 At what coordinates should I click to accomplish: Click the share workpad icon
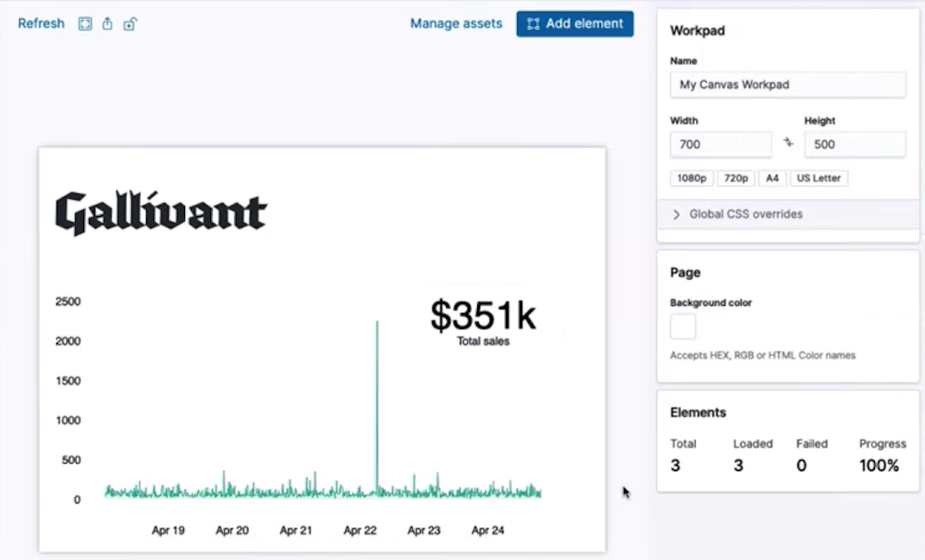pos(107,24)
